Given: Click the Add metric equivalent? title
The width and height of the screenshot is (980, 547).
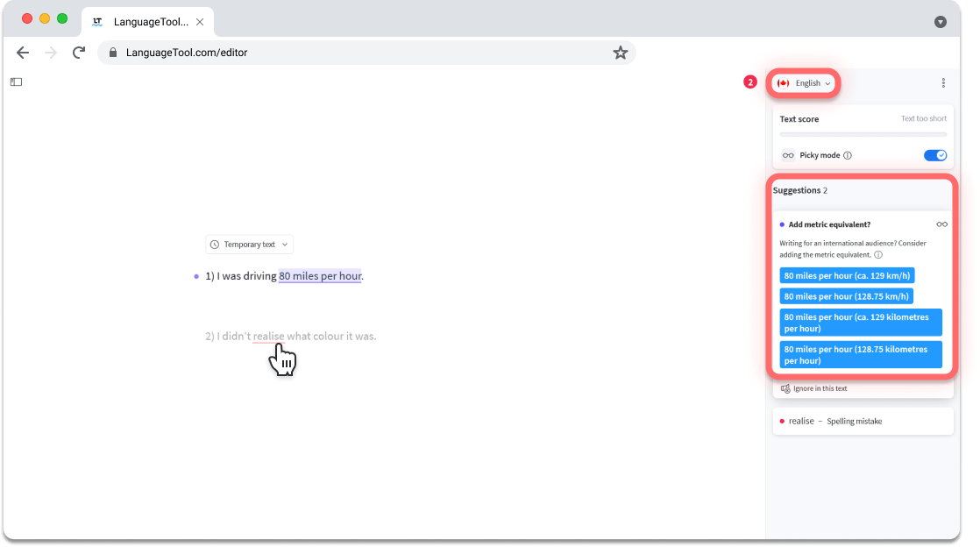Looking at the screenshot, I should [829, 224].
